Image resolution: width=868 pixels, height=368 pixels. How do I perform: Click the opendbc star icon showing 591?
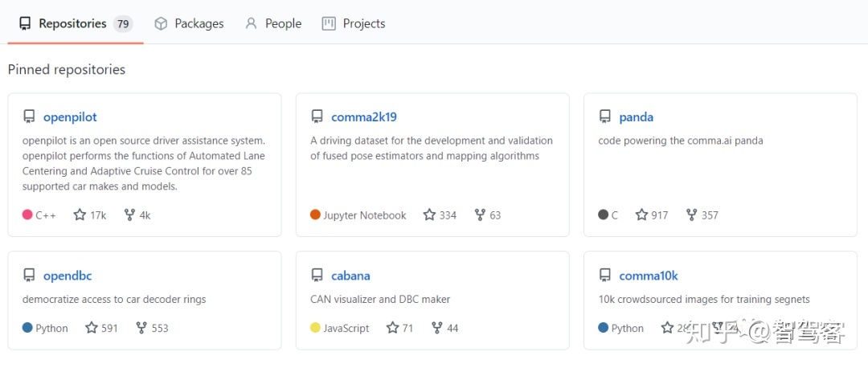(x=92, y=328)
